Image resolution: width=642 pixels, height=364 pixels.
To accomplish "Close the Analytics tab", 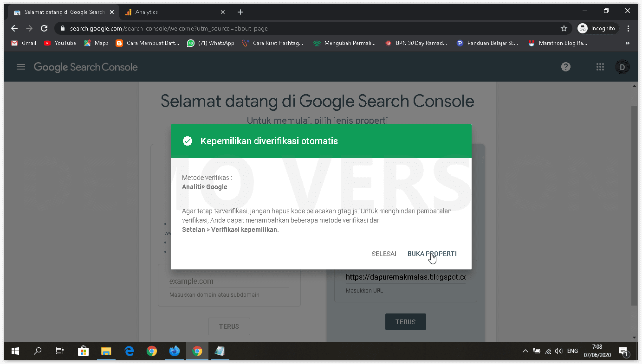I will pos(223,12).
